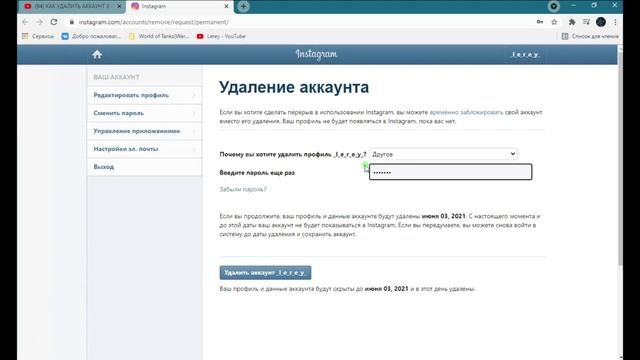Click Удалить аккаунт _l_e_r_e_y_ button
Screen dimensions: 640x360
tap(265, 273)
